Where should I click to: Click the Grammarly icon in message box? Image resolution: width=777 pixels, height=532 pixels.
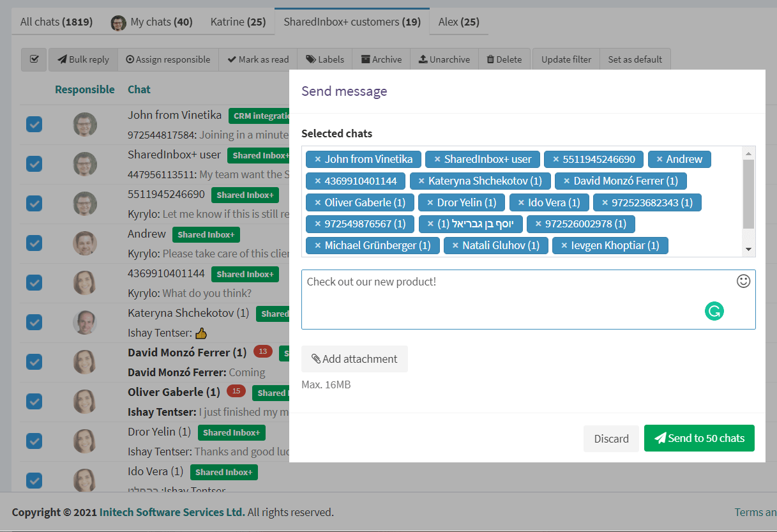(x=714, y=311)
